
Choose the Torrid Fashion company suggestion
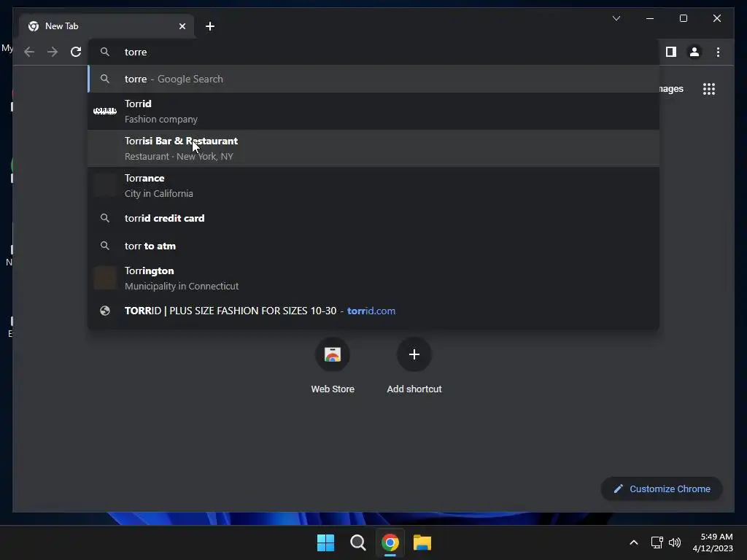pos(373,111)
